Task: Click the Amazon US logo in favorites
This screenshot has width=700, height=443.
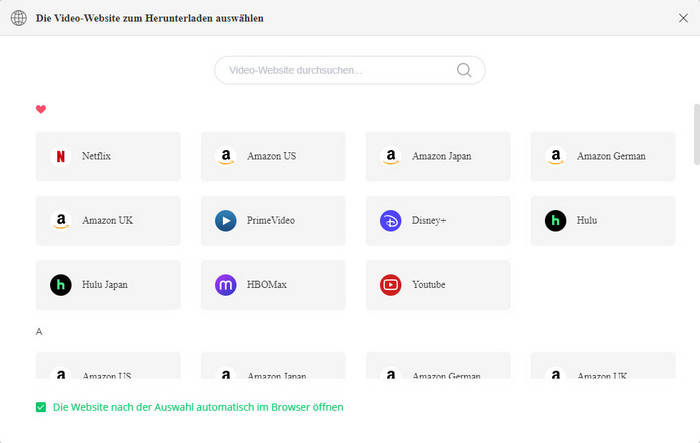Action: pos(226,156)
